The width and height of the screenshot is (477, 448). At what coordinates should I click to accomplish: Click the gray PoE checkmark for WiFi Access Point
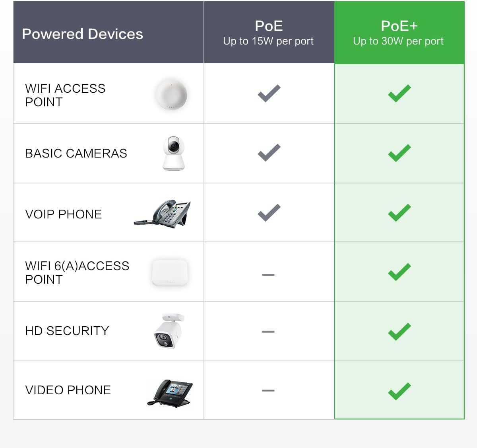coord(269,93)
